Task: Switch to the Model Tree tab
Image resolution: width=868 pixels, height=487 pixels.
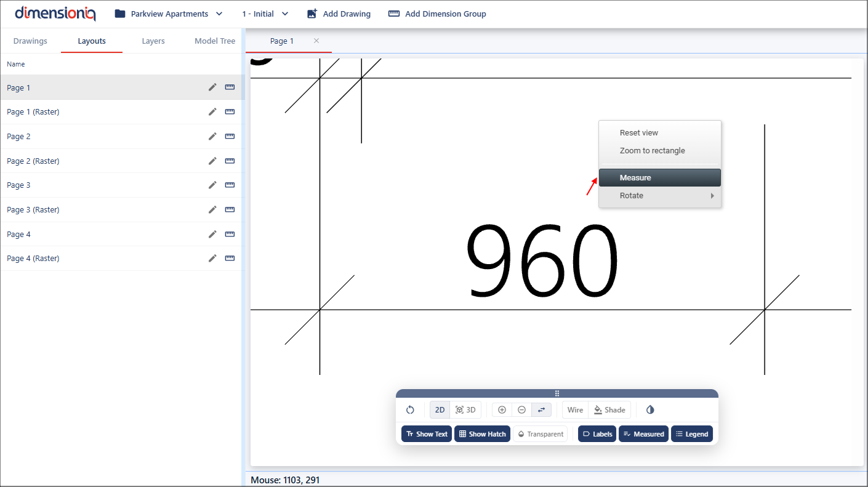Action: coord(215,41)
